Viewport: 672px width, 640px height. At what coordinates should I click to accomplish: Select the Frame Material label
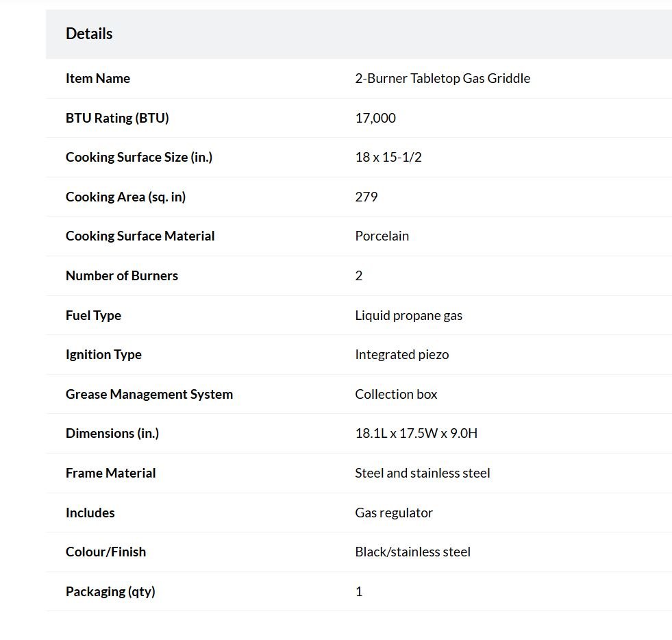tap(110, 473)
